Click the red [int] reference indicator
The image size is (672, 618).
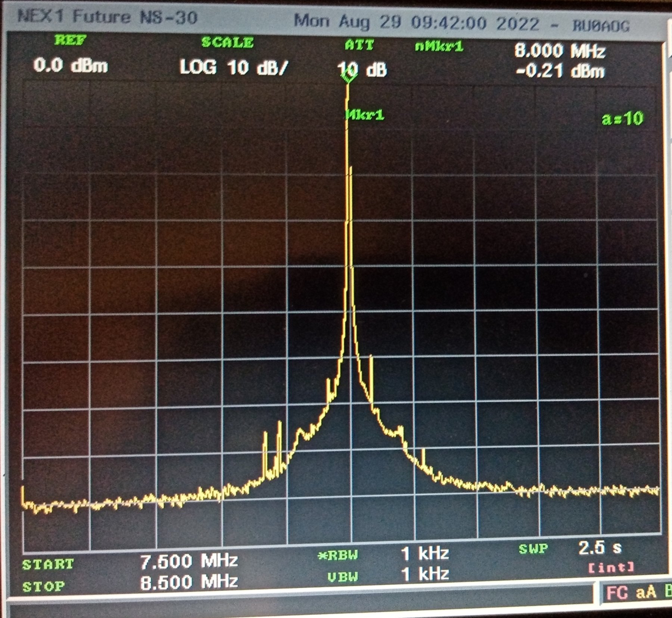point(611,568)
